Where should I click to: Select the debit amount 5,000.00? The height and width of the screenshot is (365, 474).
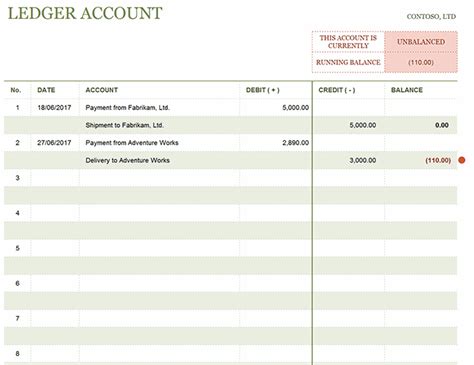click(x=275, y=108)
